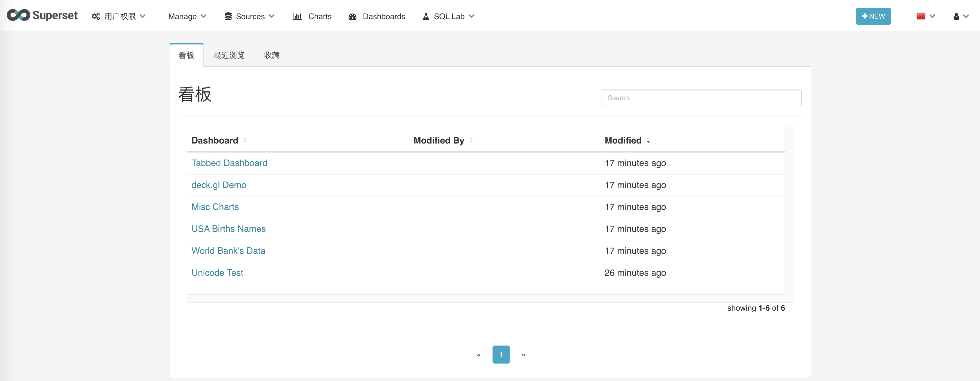980x381 pixels.
Task: Go to next page »
Action: click(523, 355)
